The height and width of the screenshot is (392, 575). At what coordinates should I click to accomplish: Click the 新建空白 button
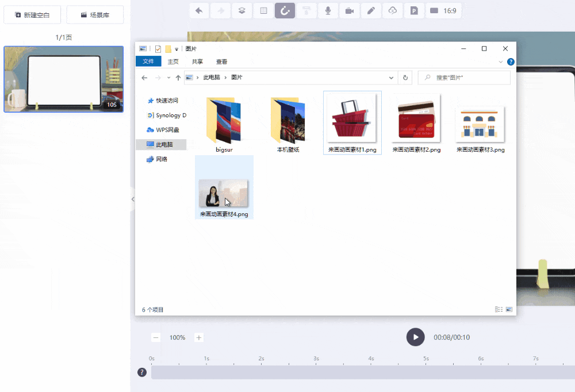pyautogui.click(x=33, y=15)
